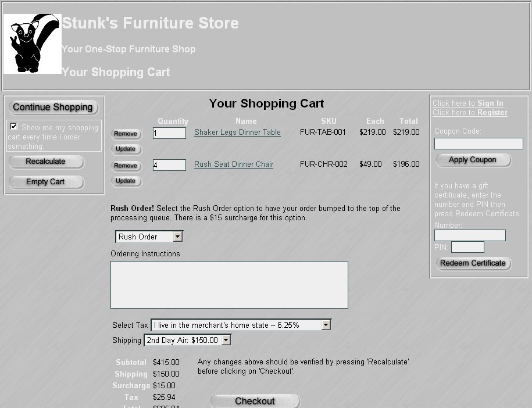Screen dimensions: 532x408
Task: Open the Select Tax dropdown
Action: point(326,325)
